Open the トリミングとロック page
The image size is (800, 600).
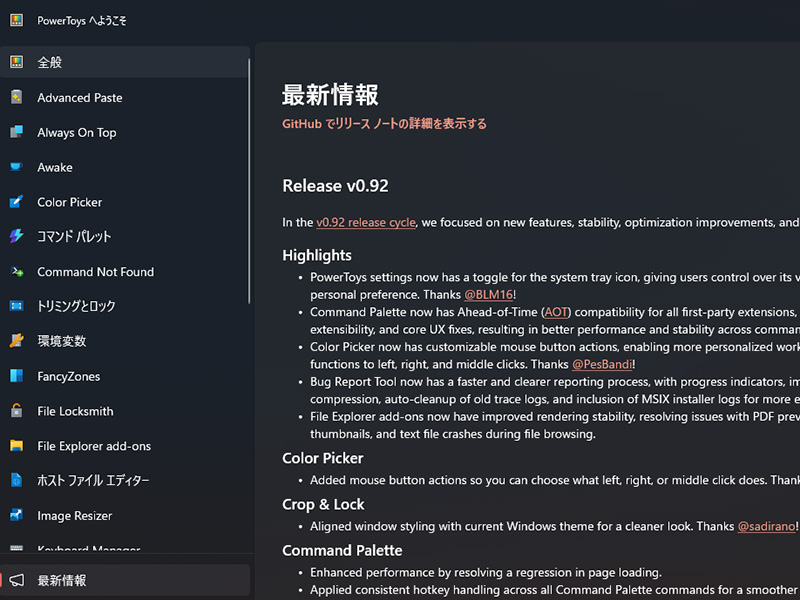click(125, 306)
